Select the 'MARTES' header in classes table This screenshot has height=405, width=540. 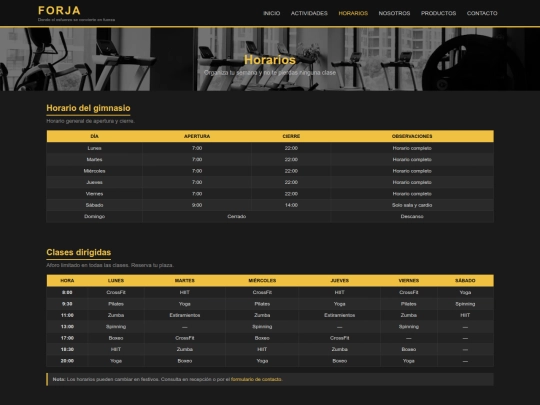coord(185,281)
